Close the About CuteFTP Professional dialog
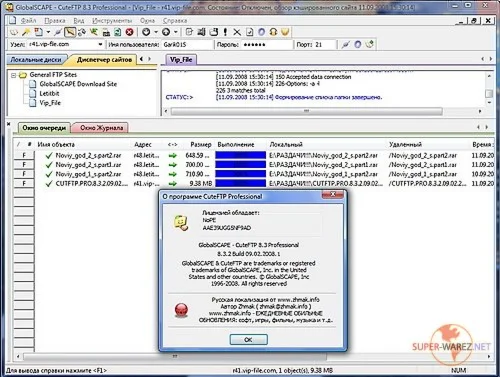This screenshot has height=377, width=500. [x=332, y=194]
